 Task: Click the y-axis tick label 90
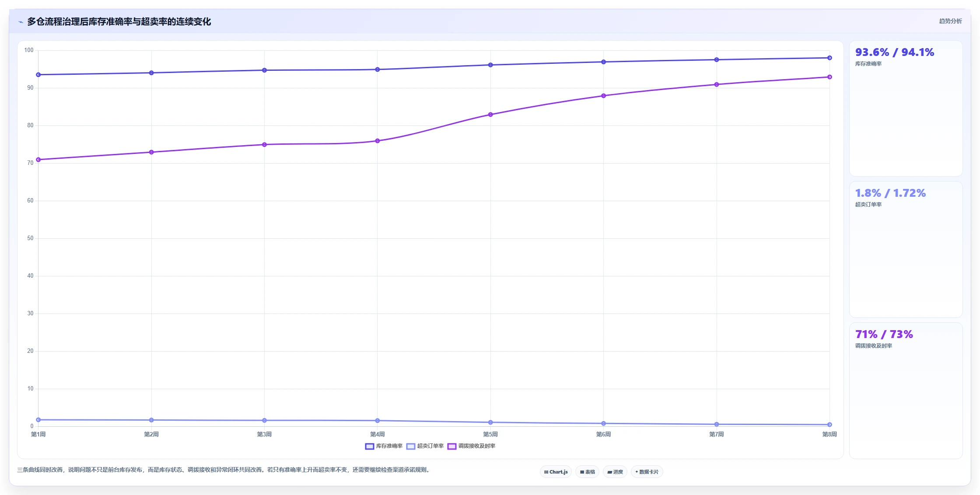tap(30, 88)
